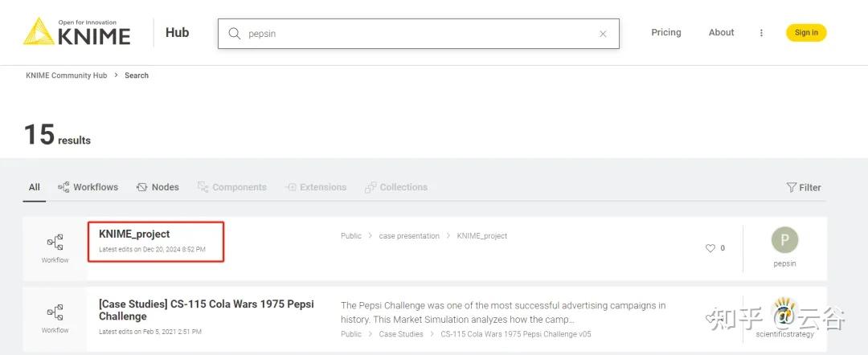
Task: Click the KNIME logo
Action: point(76,32)
